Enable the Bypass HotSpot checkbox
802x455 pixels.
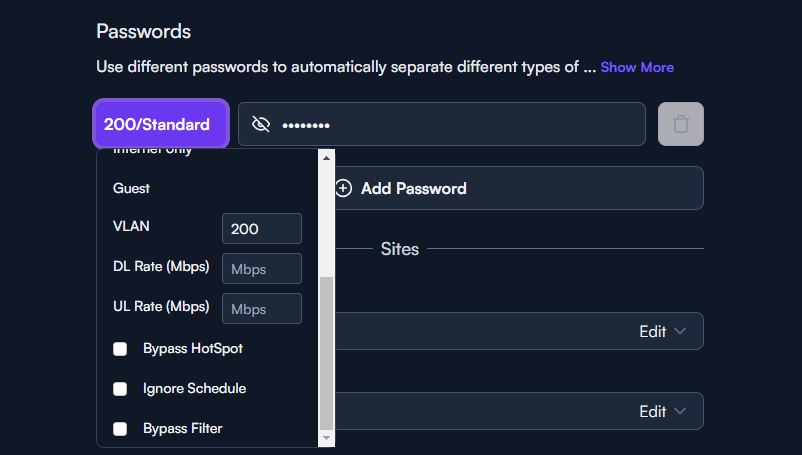coord(120,349)
